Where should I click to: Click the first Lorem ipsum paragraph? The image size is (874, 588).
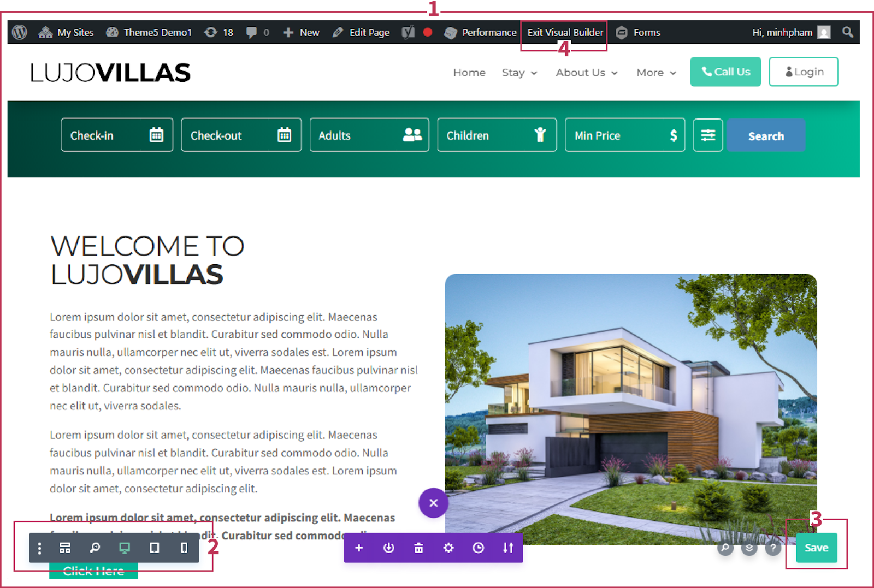[x=234, y=361]
